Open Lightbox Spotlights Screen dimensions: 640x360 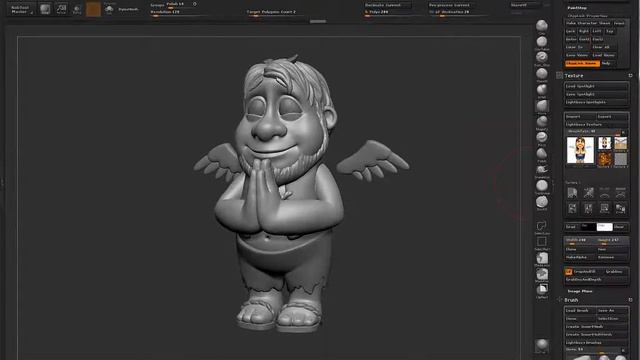pyautogui.click(x=596, y=102)
